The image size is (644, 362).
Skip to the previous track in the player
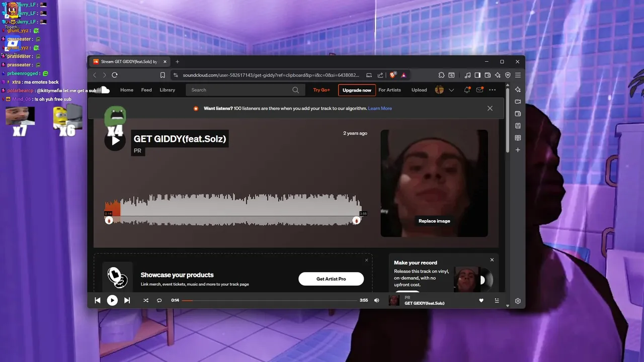pos(98,300)
